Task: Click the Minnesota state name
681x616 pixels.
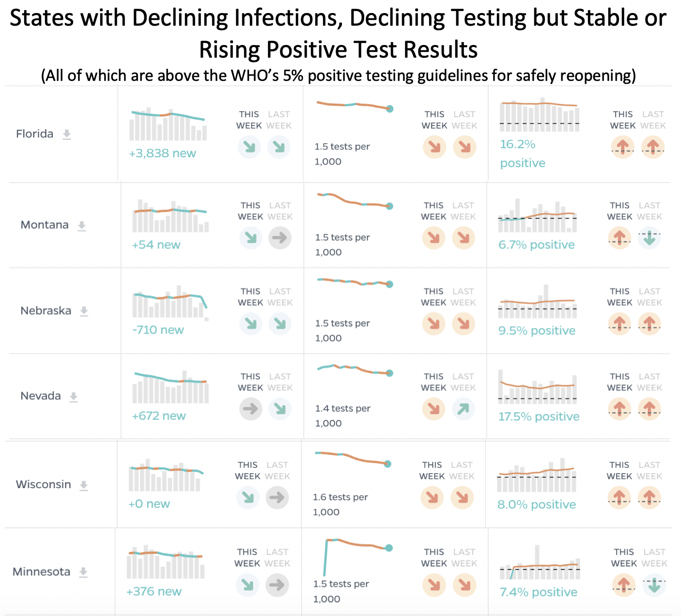Action: (41, 571)
